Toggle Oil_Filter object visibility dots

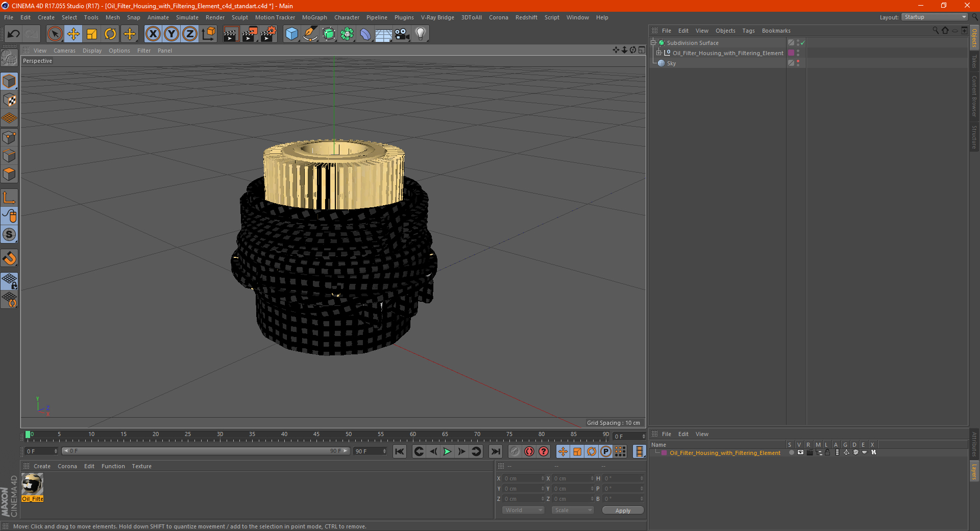(798, 53)
